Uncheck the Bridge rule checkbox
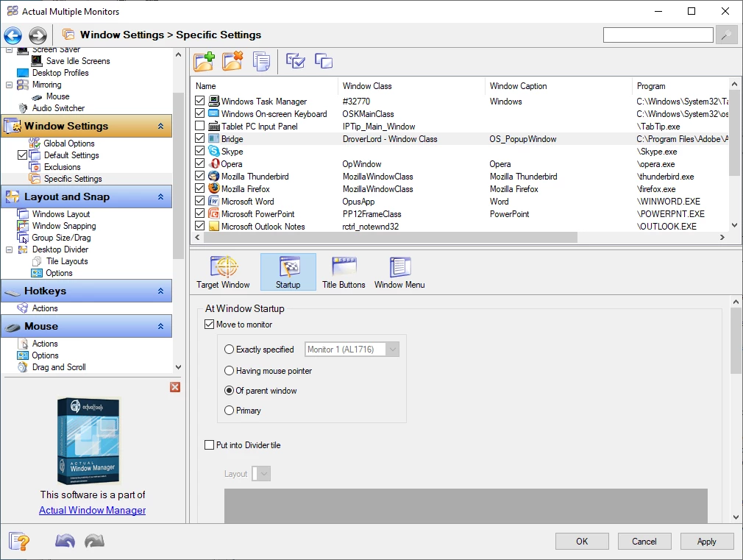Image resolution: width=743 pixels, height=560 pixels. coord(200,138)
